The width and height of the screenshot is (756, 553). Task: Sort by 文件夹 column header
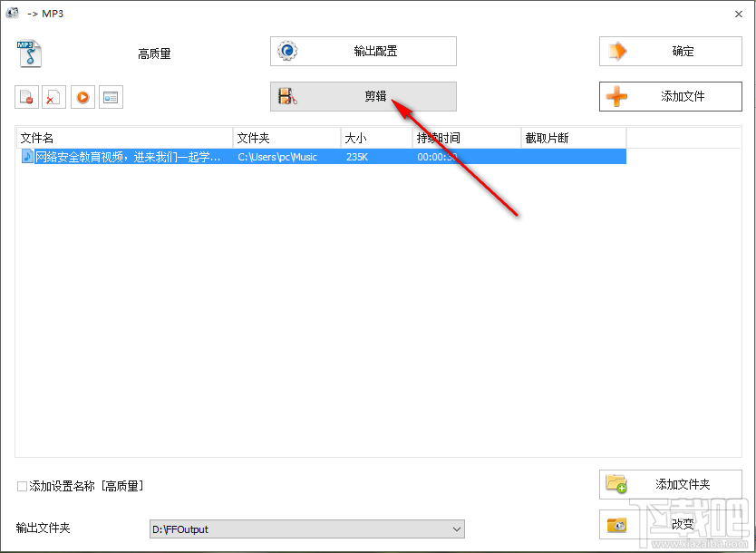tap(286, 139)
